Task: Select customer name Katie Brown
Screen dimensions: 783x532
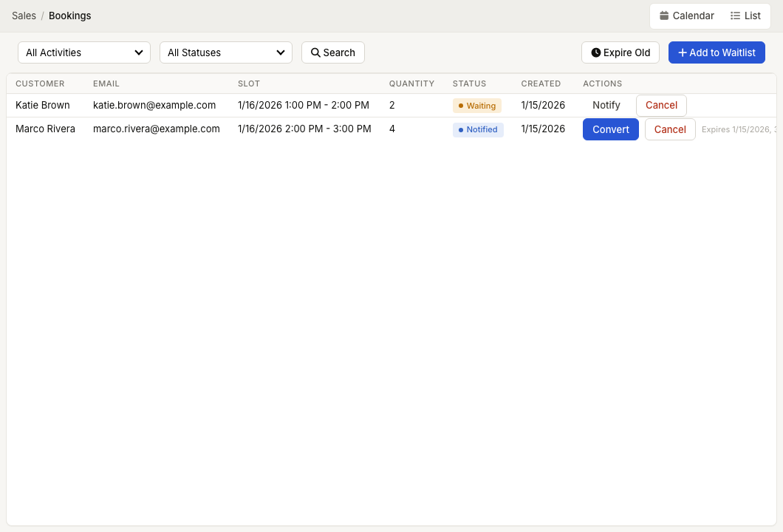Action: click(x=42, y=106)
